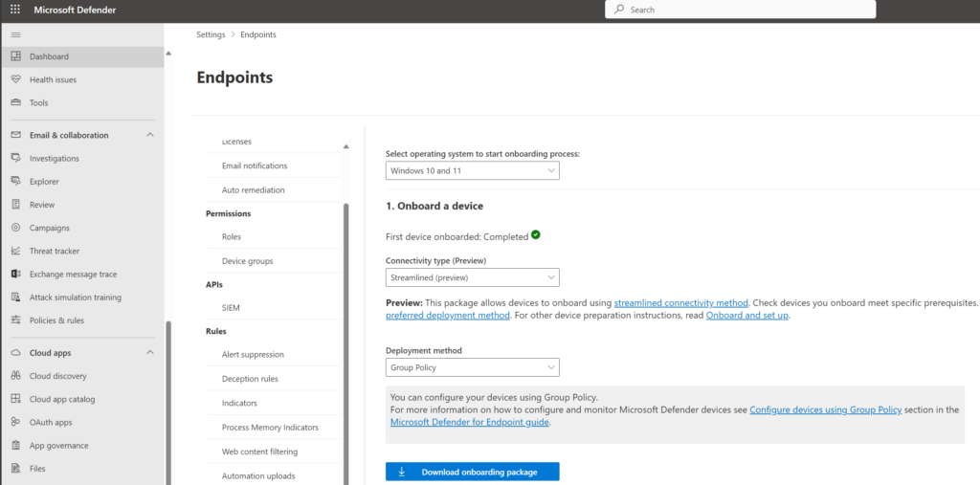Click the Attack simulation training icon
Image resolution: width=980 pixels, height=485 pixels.
tap(16, 297)
